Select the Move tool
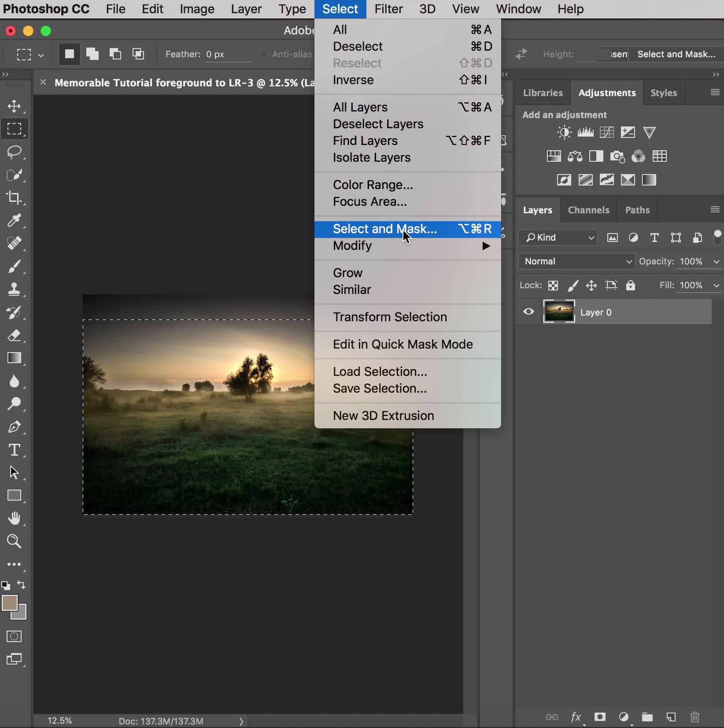The height and width of the screenshot is (728, 724). coord(14,106)
